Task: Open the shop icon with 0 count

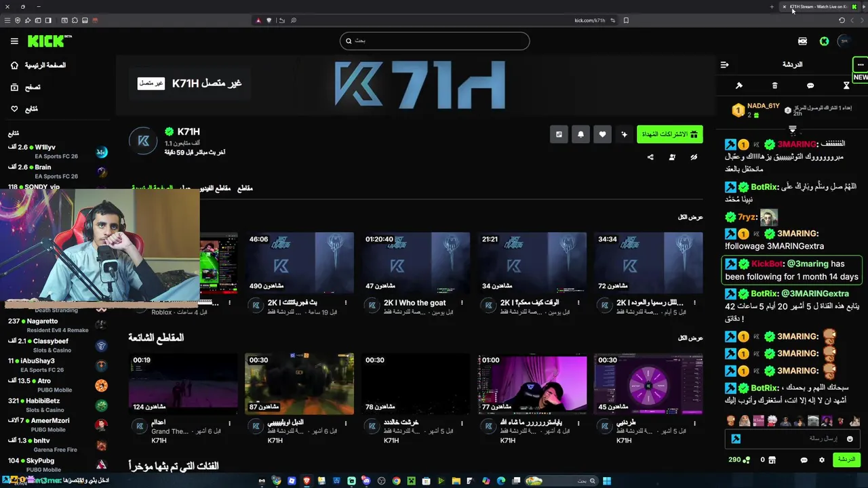Action: 772,460
